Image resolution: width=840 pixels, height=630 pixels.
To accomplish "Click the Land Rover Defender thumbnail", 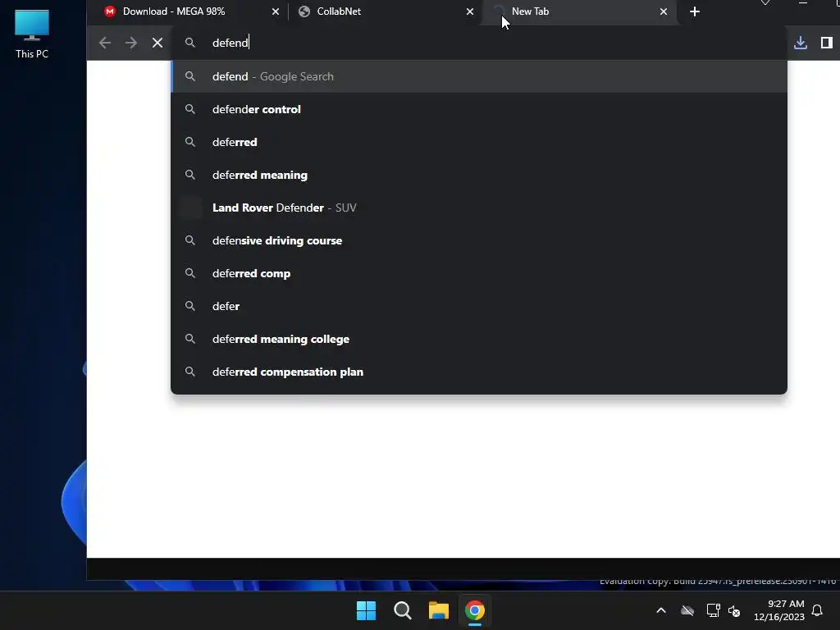I will pos(190,208).
